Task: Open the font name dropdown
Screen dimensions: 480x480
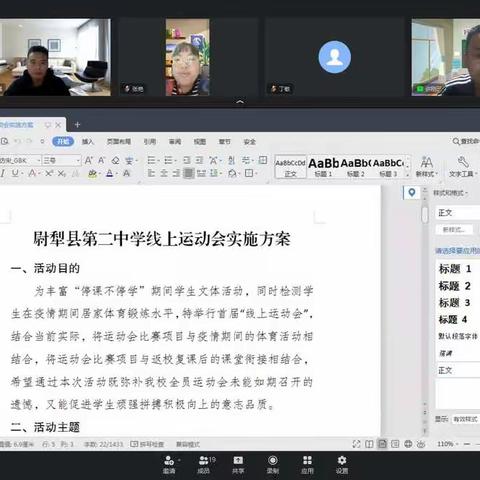Action: (x=39, y=160)
